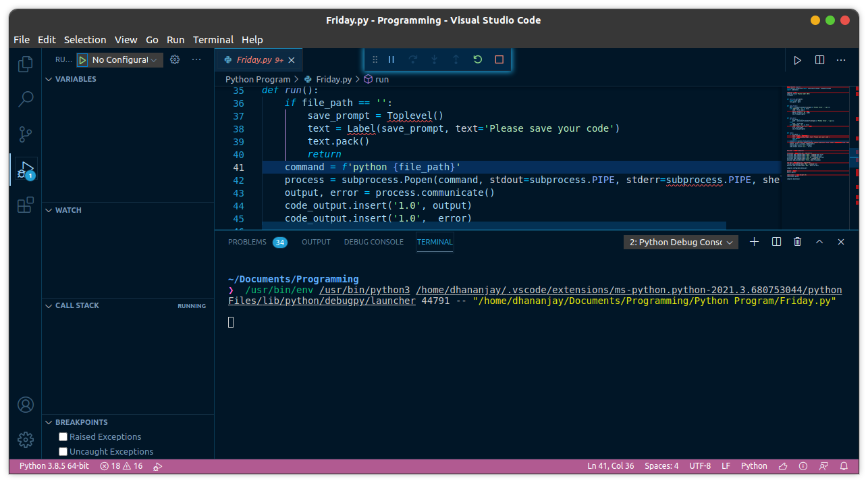The image size is (868, 483).
Task: Switch to the Output tab
Action: (x=316, y=242)
